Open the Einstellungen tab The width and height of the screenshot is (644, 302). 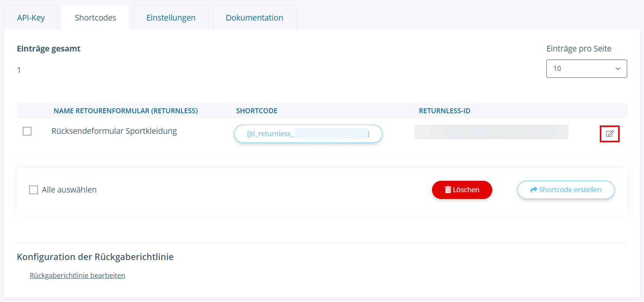pyautogui.click(x=171, y=18)
